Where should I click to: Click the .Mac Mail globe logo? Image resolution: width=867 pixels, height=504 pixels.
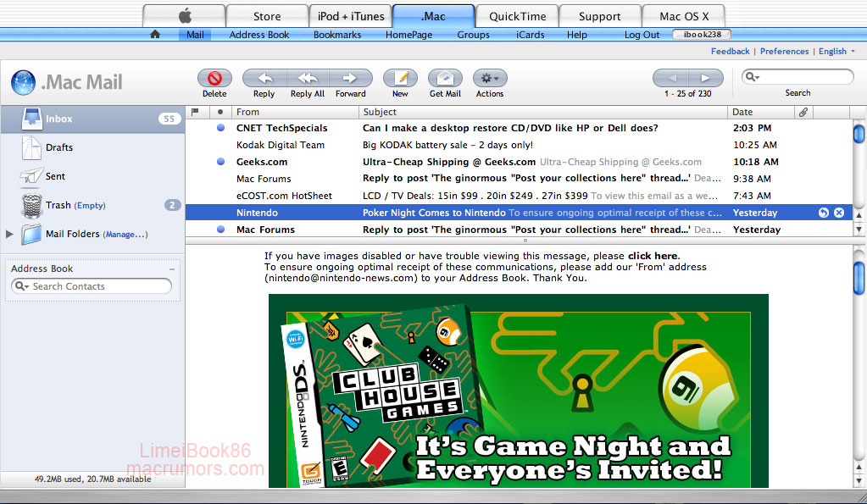(23, 82)
